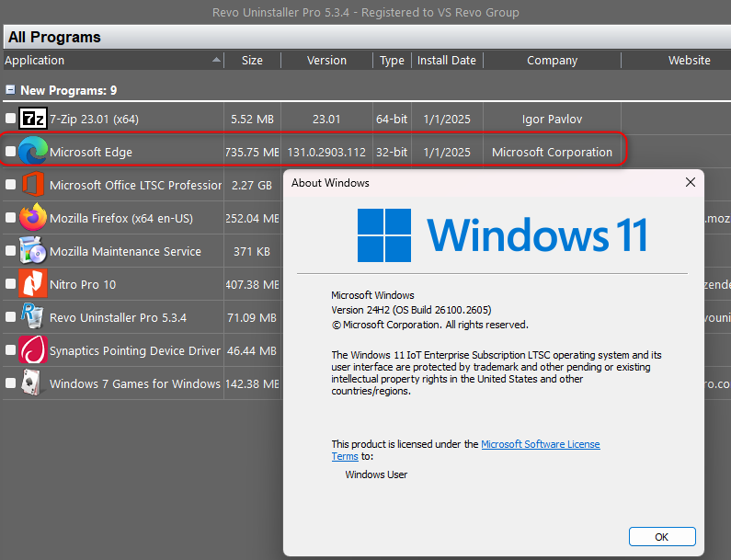The image size is (731, 560).
Task: Check the Mozilla Firefox checkbox
Action: [x=10, y=218]
